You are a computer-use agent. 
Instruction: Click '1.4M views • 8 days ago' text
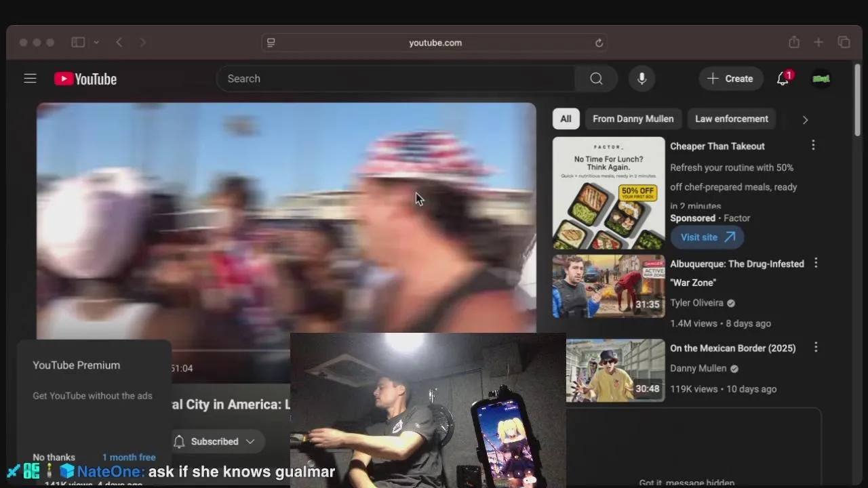(x=720, y=323)
